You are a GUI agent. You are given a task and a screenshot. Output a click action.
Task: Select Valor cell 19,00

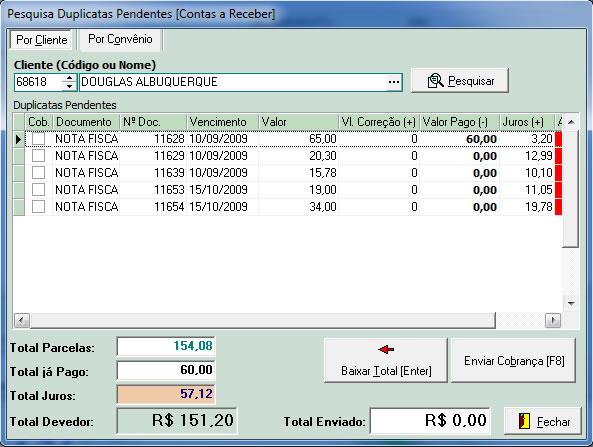298,190
